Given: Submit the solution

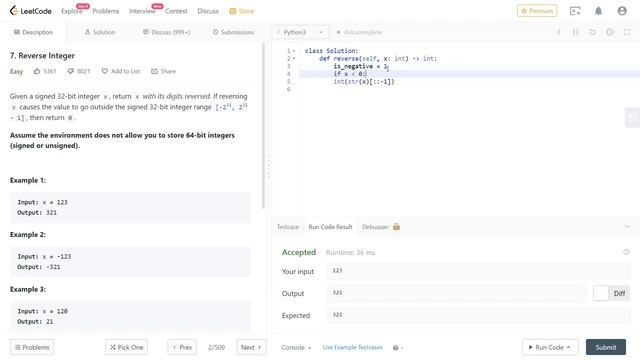Looking at the screenshot, I should pyautogui.click(x=606, y=347).
